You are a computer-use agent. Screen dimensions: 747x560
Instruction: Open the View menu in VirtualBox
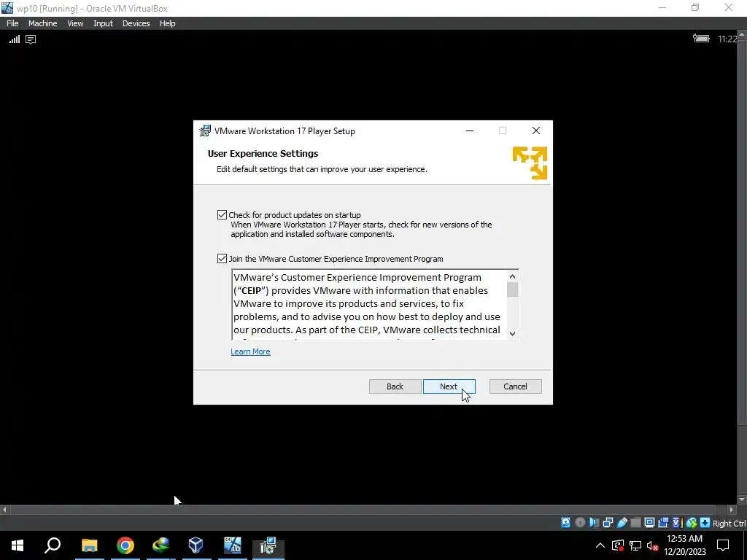coord(75,23)
